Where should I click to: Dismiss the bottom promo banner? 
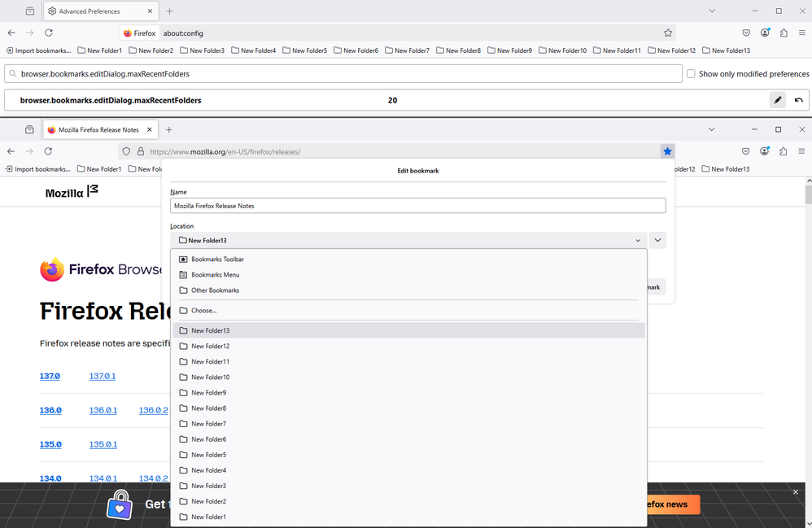click(796, 492)
